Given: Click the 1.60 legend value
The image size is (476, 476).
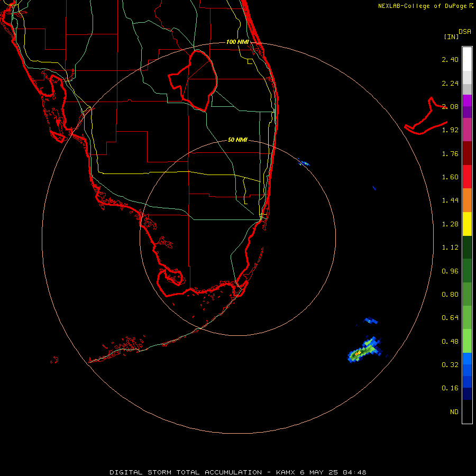Looking at the screenshot, I should [450, 177].
